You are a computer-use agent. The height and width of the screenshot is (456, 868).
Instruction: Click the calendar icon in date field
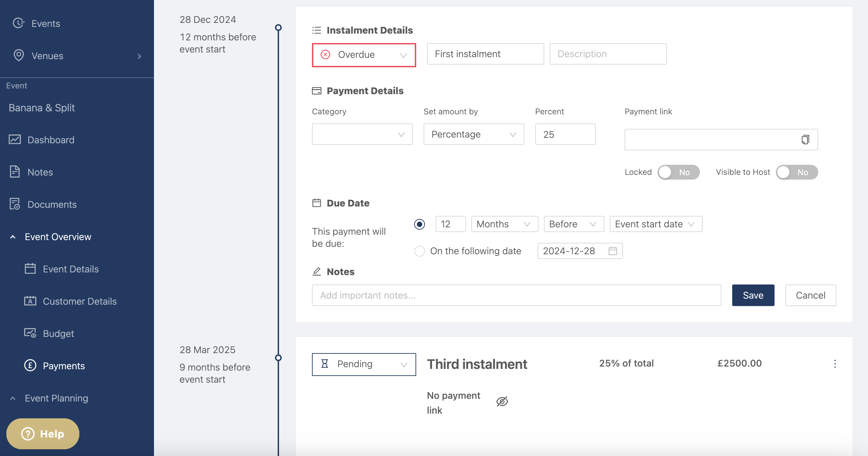613,251
